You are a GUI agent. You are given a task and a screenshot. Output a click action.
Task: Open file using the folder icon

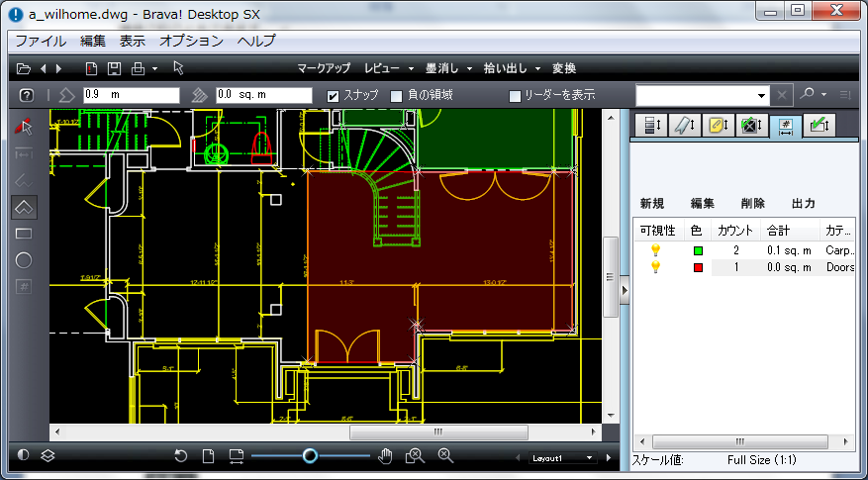[23, 68]
